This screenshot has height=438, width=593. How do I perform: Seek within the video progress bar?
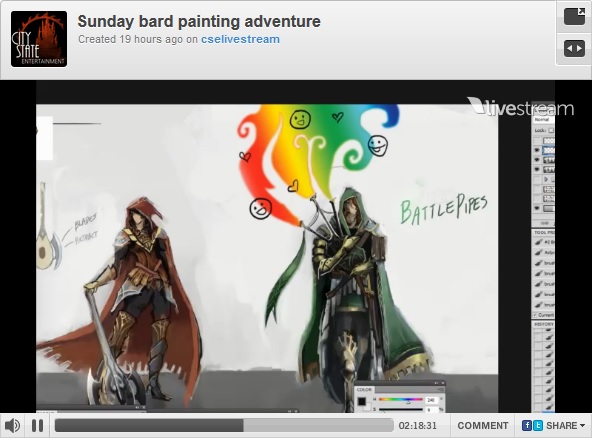[224, 426]
